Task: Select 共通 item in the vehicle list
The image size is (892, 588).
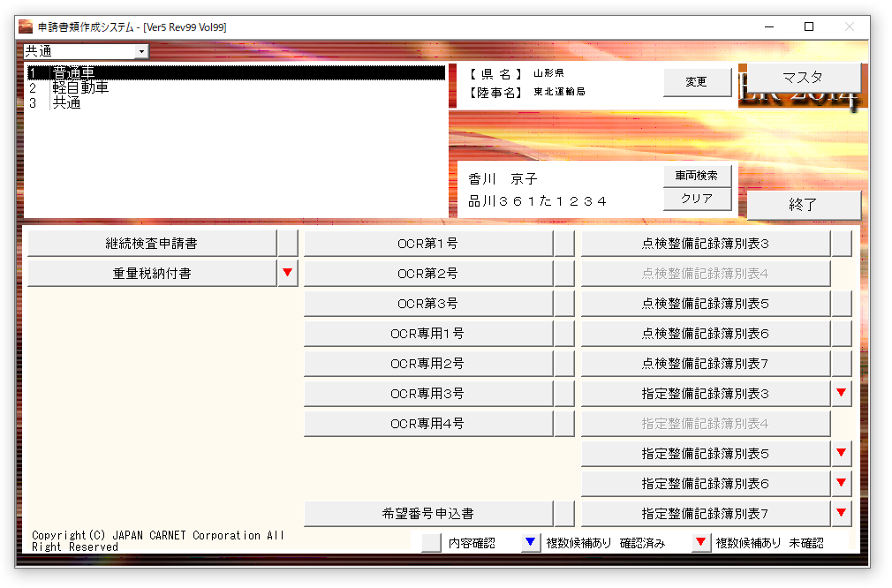Action: (x=66, y=103)
